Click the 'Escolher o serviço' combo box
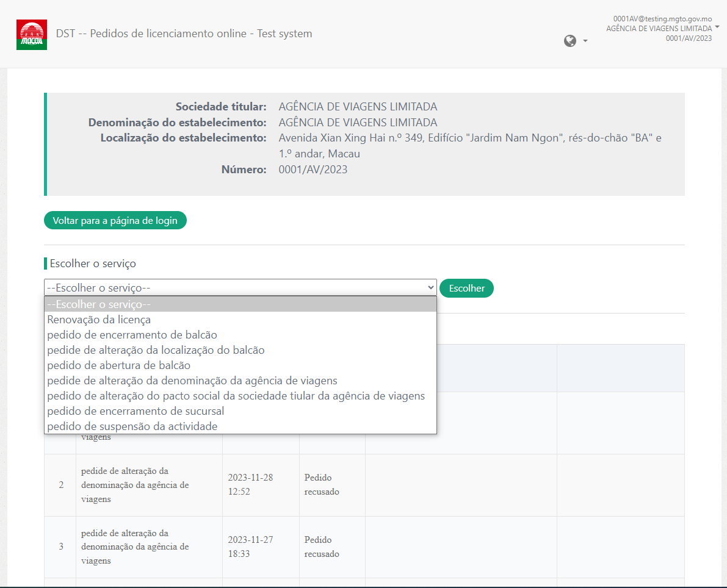The height and width of the screenshot is (588, 727). pyautogui.click(x=240, y=288)
